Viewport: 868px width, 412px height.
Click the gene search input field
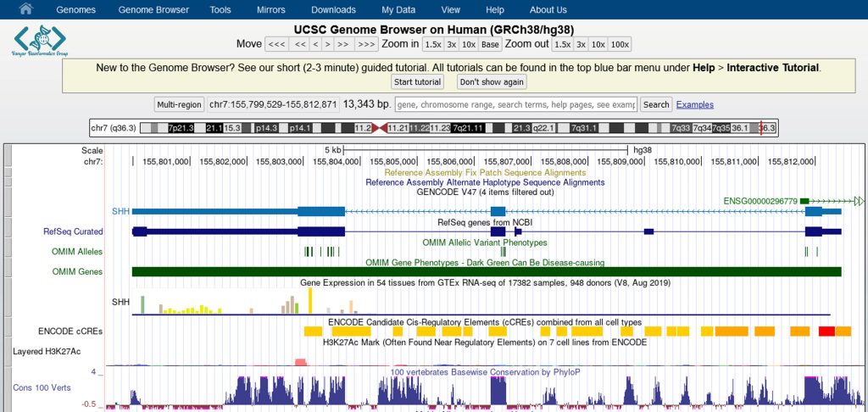(x=515, y=104)
